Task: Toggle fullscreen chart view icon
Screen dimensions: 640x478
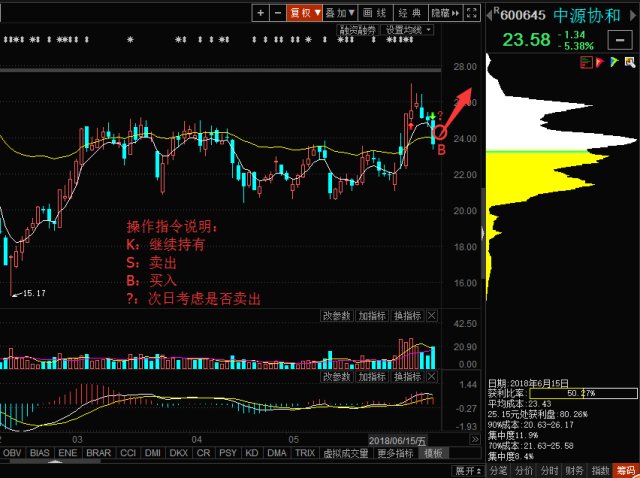Action: pyautogui.click(x=472, y=13)
